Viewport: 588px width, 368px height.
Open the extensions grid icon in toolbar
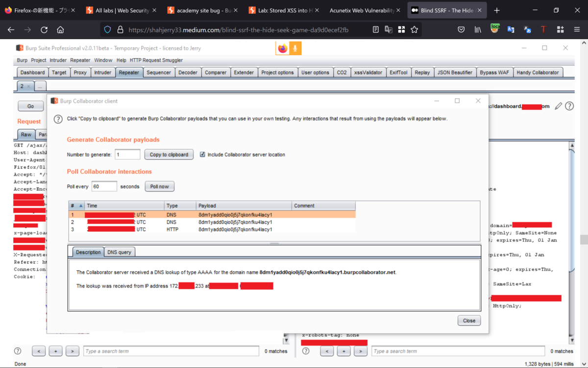click(560, 30)
